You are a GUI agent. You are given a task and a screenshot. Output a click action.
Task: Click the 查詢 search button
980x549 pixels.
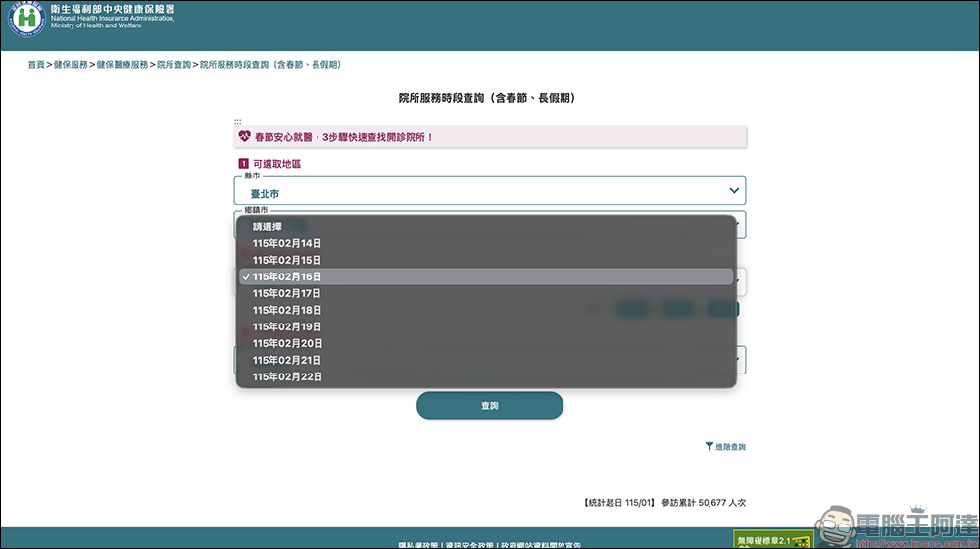coord(489,406)
